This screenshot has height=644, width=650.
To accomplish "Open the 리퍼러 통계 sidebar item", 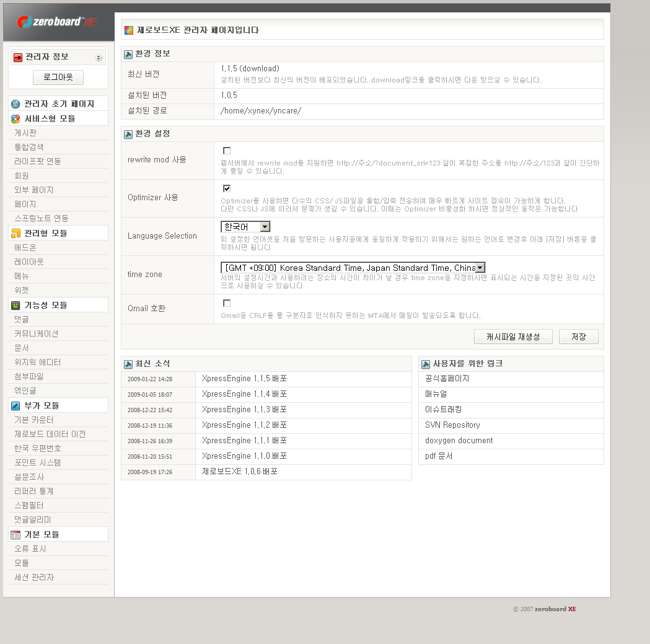I will click(x=34, y=492).
